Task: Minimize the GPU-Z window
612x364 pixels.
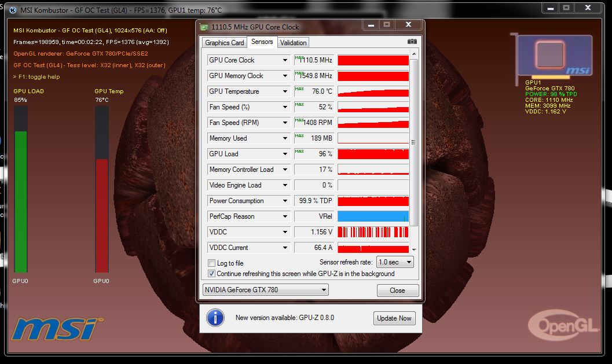Action: (371, 25)
